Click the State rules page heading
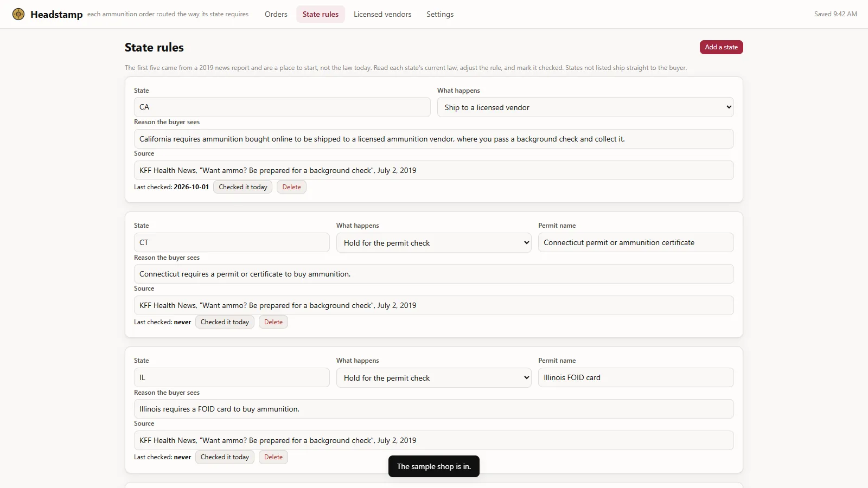This screenshot has height=488, width=868. (154, 48)
